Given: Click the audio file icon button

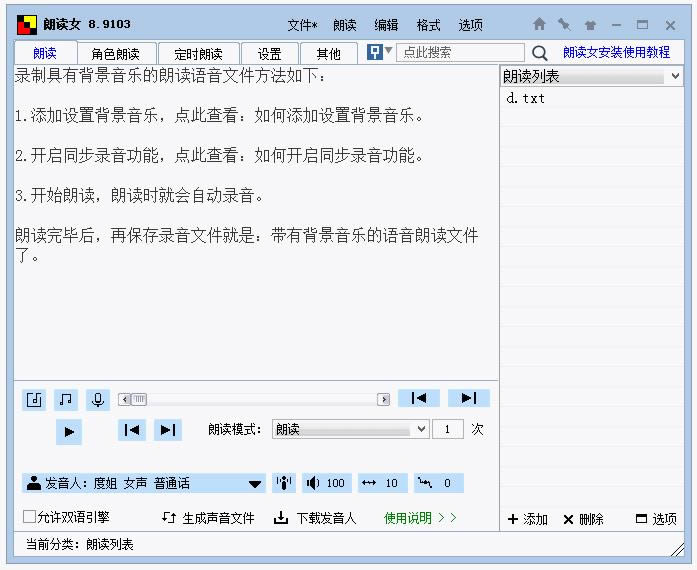Looking at the screenshot, I should click(34, 400).
